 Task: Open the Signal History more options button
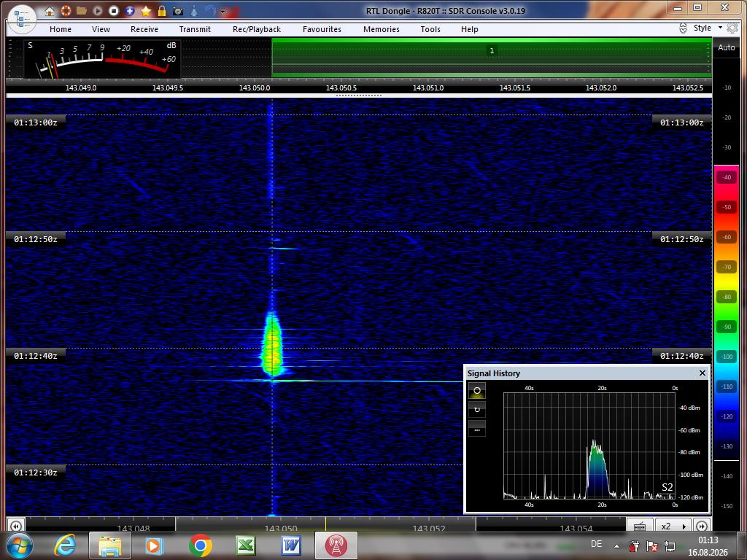(477, 429)
